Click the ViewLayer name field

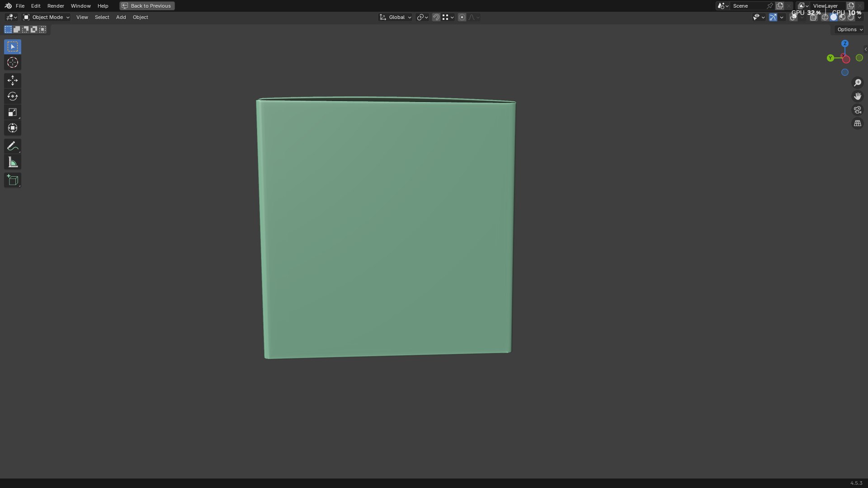tap(827, 6)
